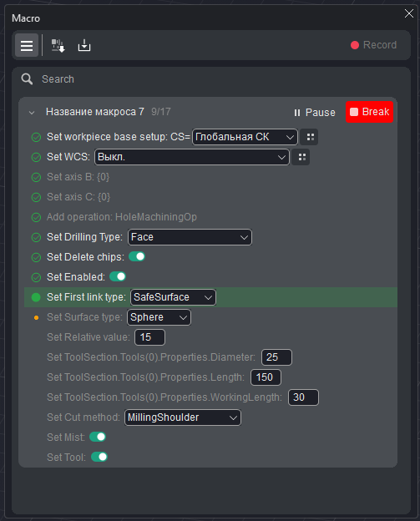Viewport: 420px width, 521px height.
Task: Click the grid icon beside the Set WCS dropdown
Action: [x=301, y=157]
